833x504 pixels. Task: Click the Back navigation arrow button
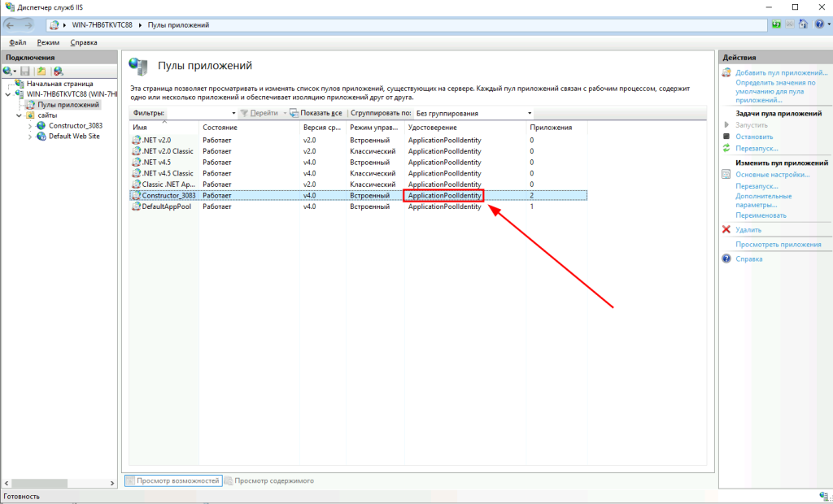(x=10, y=25)
